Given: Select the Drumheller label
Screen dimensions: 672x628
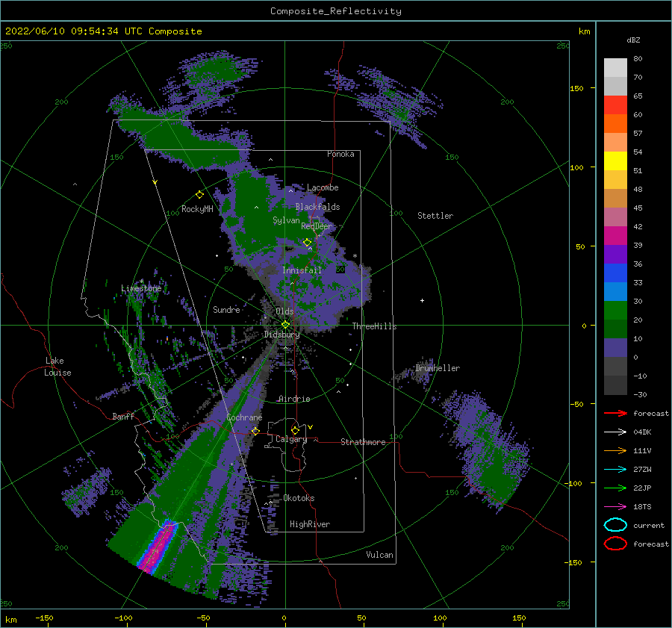Looking at the screenshot, I should coord(438,368).
